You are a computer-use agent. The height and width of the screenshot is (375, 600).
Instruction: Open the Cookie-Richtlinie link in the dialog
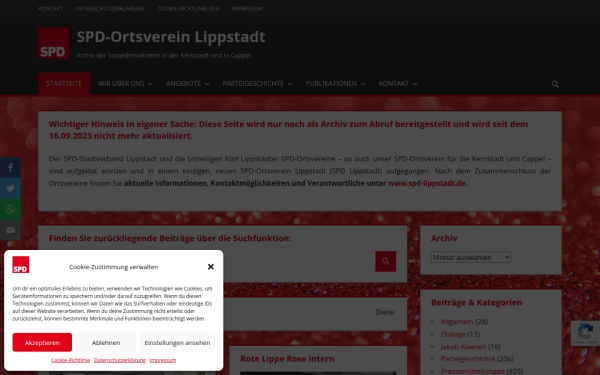pos(70,360)
